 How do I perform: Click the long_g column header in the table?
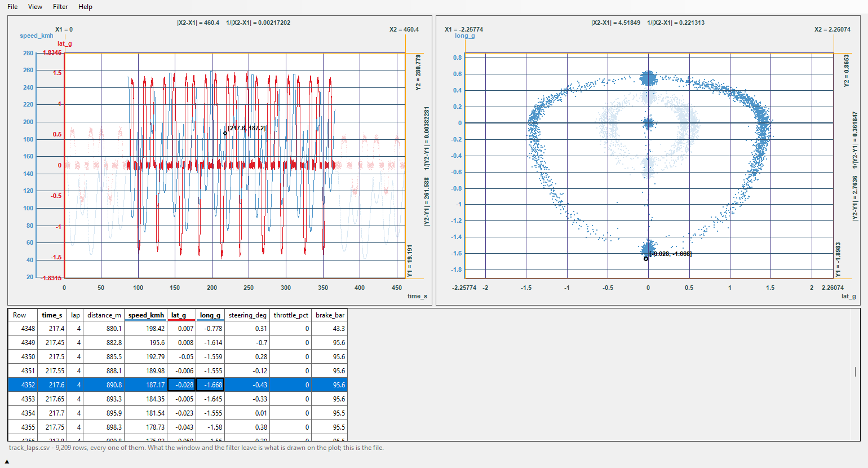[210, 315]
